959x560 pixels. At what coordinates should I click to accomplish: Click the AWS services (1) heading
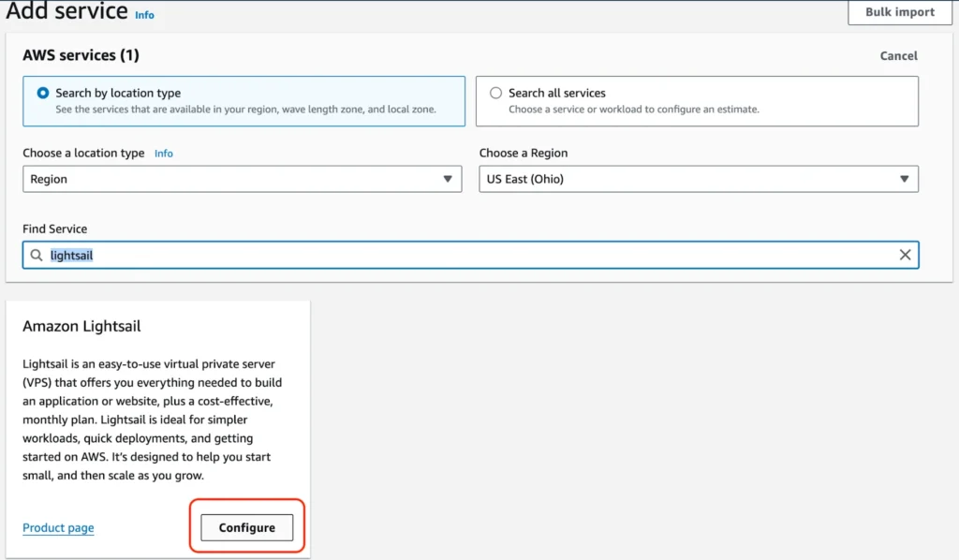pos(81,55)
